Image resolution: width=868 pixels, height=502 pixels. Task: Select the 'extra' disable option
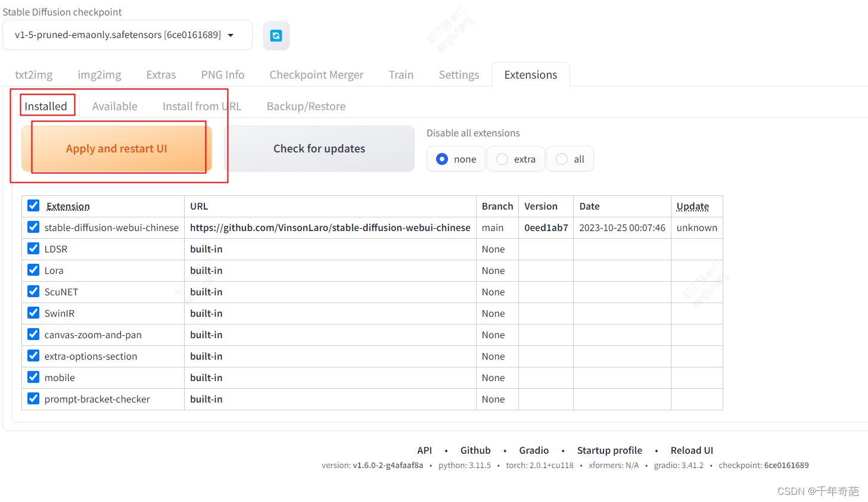[516, 159]
